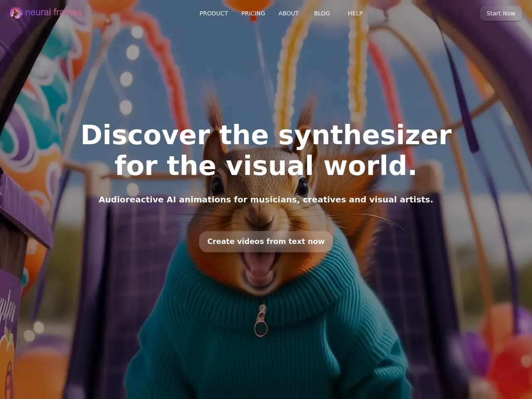Click the neural frames squirrel logo icon

tap(16, 13)
